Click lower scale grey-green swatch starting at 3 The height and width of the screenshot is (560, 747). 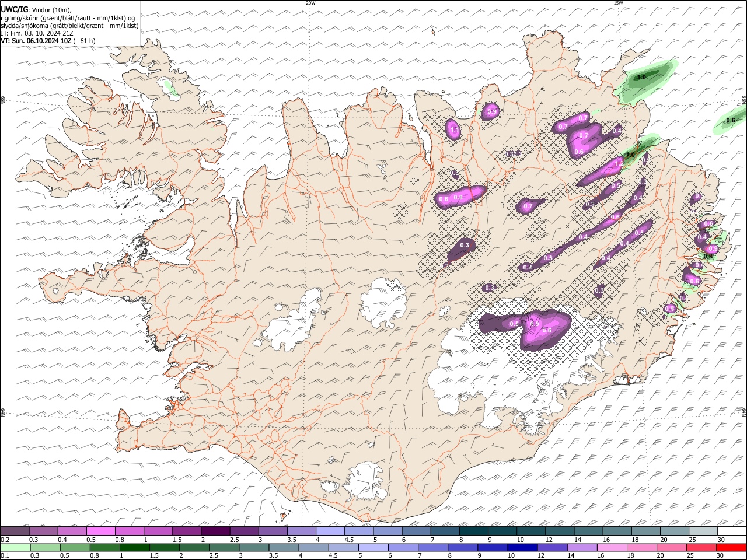pos(254,548)
